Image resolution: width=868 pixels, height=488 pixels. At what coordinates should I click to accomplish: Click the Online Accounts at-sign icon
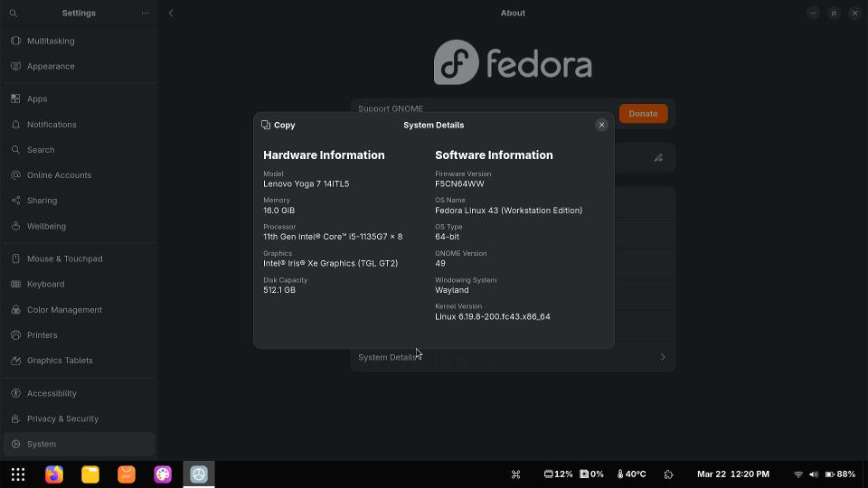pos(15,175)
